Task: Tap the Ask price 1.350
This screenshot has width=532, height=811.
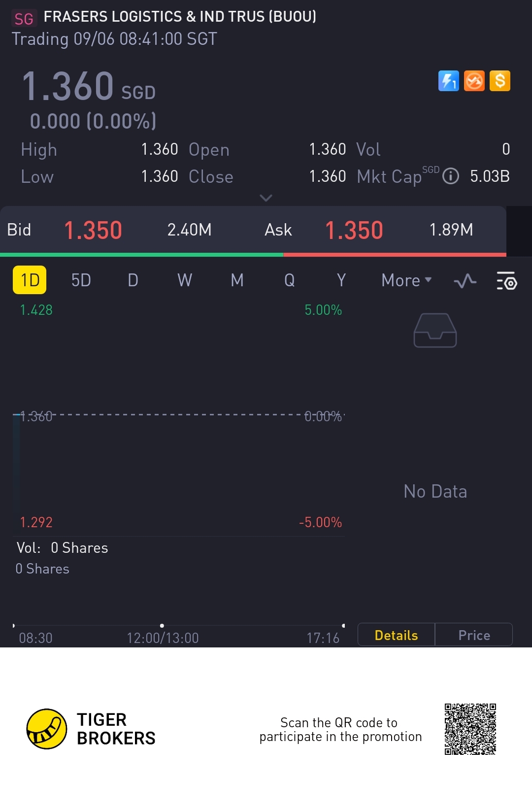Action: (354, 230)
